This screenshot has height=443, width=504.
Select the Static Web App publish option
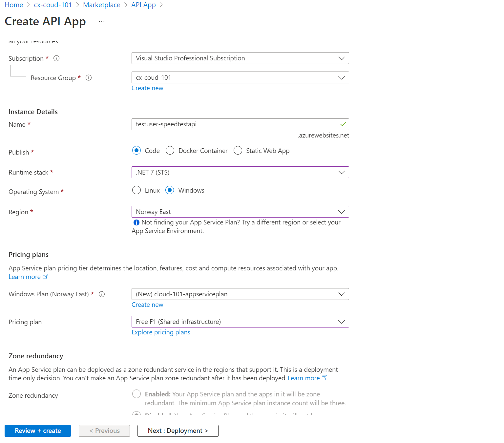(238, 151)
